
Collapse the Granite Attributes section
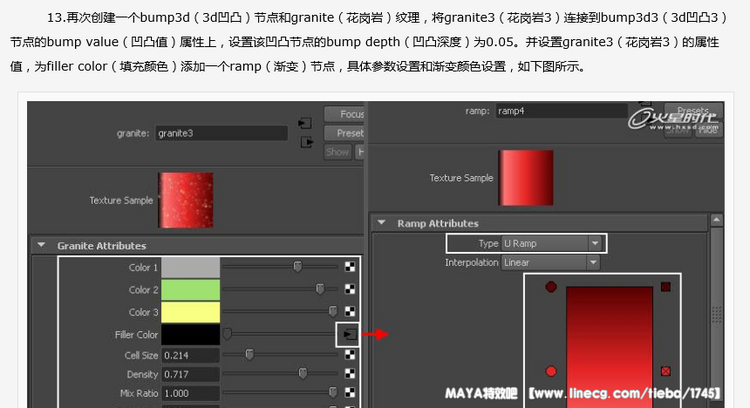coord(41,245)
